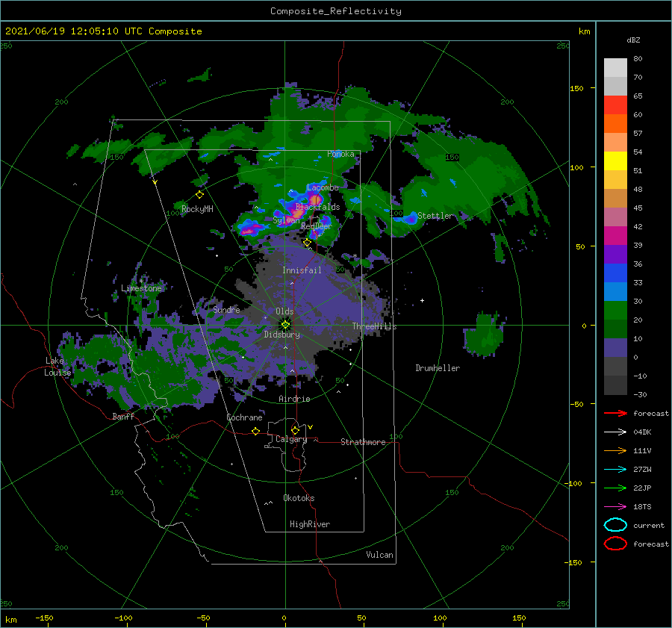Image resolution: width=672 pixels, height=628 pixels.
Task: Click the Didsbury label
Action: click(x=282, y=335)
